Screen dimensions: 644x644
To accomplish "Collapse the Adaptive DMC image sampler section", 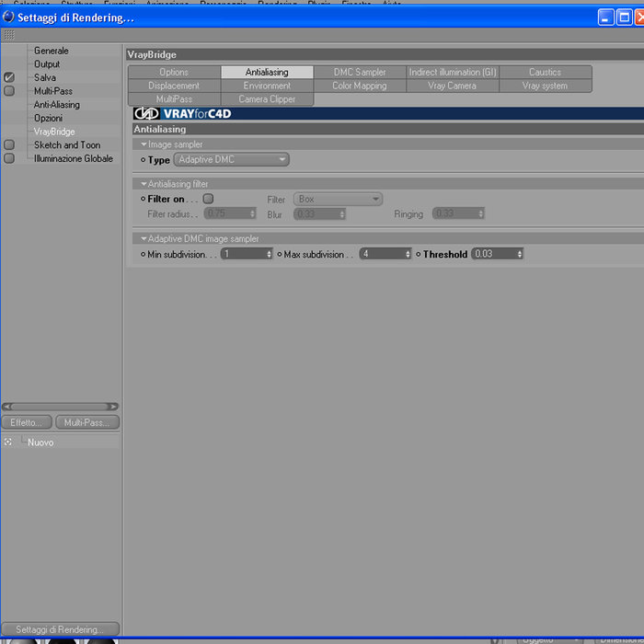I will [144, 238].
